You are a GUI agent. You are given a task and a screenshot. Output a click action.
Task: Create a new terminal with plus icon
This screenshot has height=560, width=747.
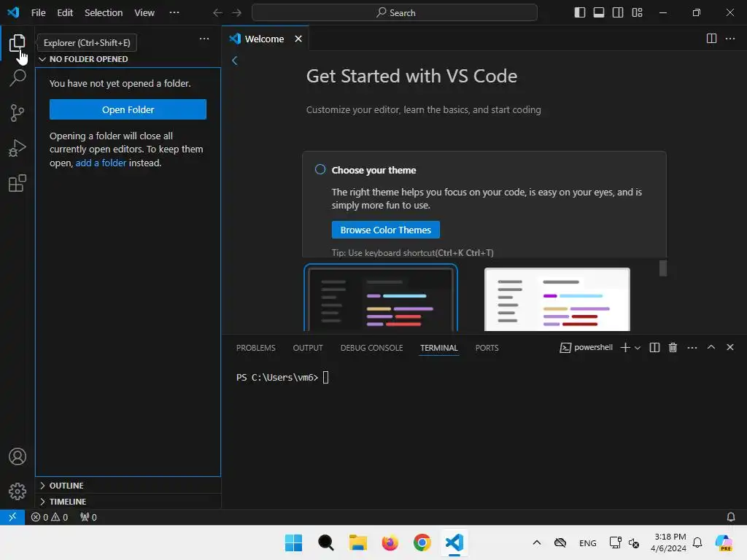pyautogui.click(x=625, y=348)
